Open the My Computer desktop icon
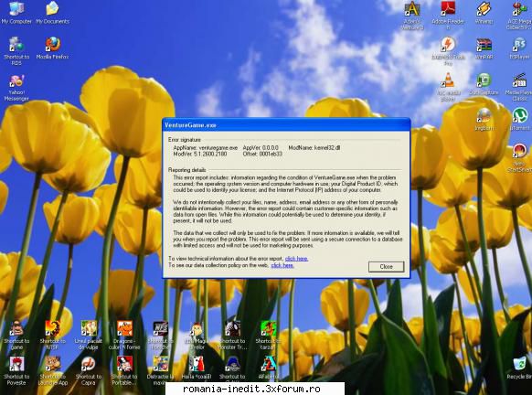532x395 pixels. 16,12
